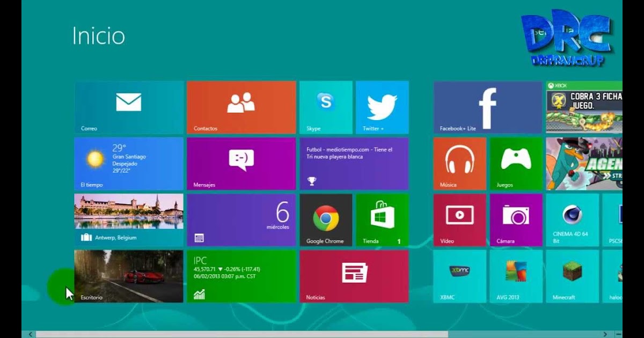Open the Twitter + tile
The width and height of the screenshot is (644, 338).
(382, 107)
